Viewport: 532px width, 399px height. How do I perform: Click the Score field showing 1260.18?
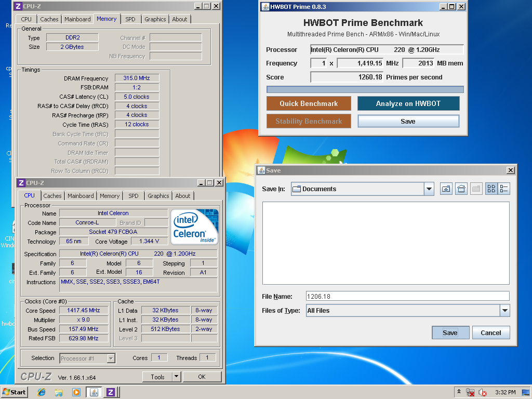pyautogui.click(x=347, y=77)
